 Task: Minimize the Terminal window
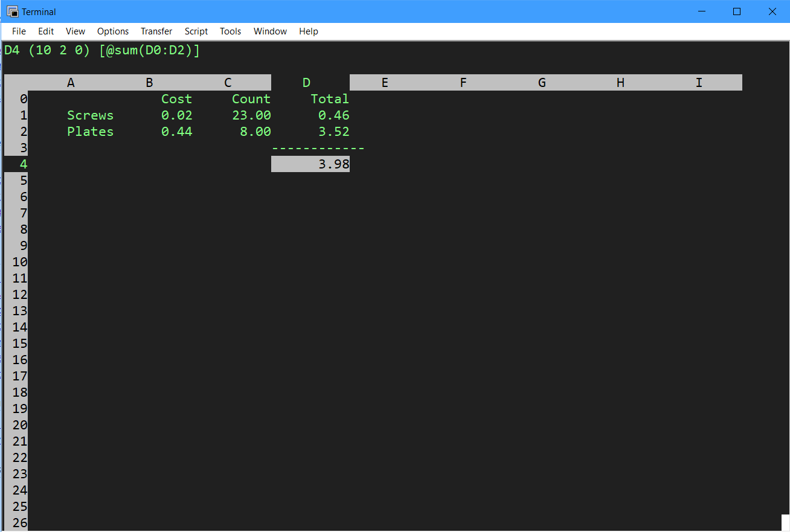pyautogui.click(x=701, y=11)
